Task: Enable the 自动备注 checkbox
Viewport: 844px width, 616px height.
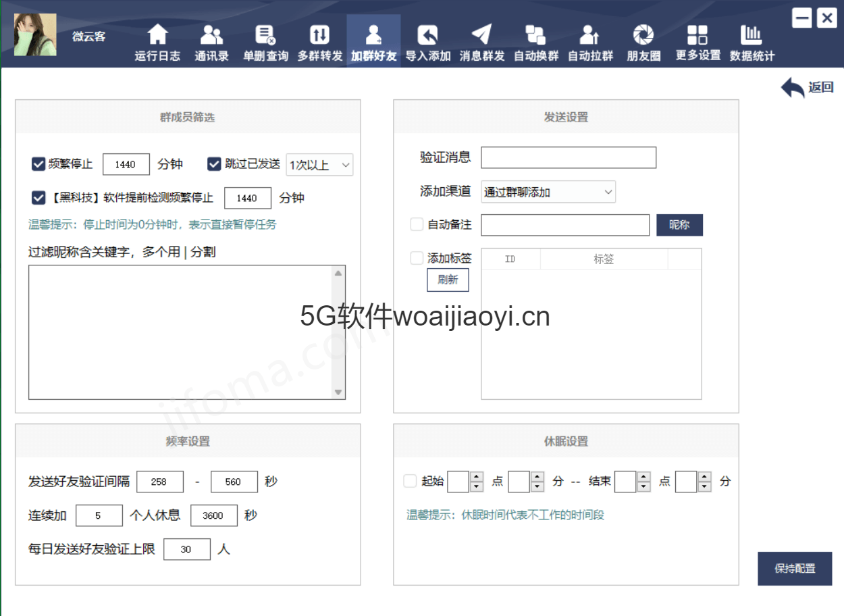Action: click(x=417, y=224)
